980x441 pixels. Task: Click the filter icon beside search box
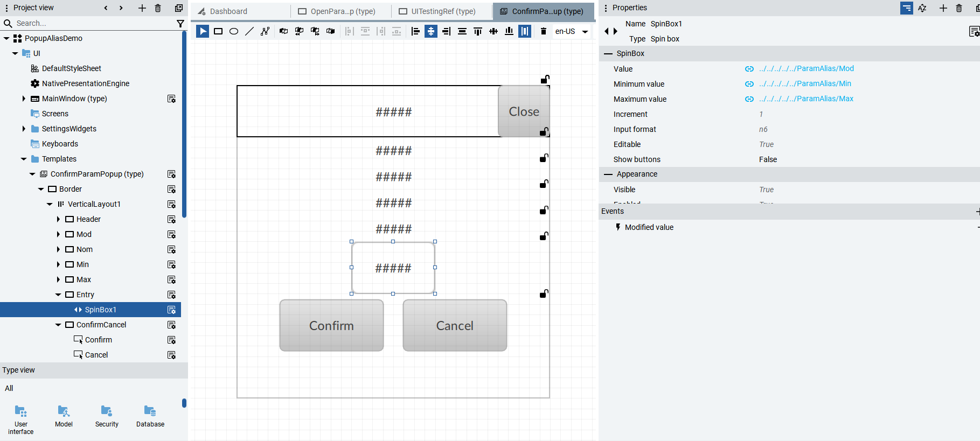(x=180, y=23)
